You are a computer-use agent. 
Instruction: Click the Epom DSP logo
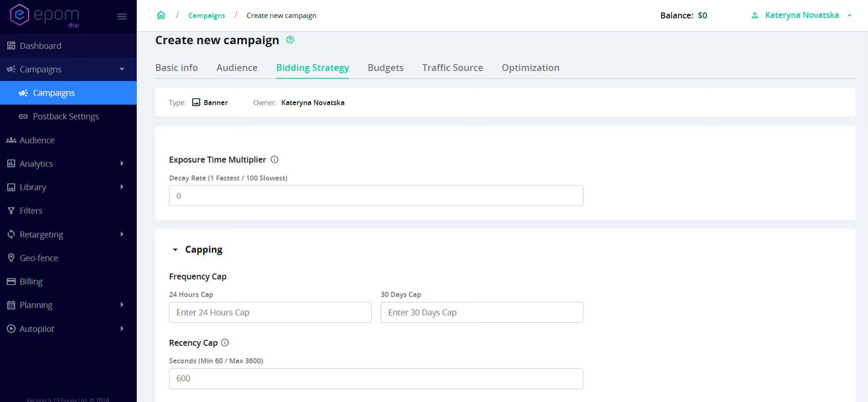45,16
